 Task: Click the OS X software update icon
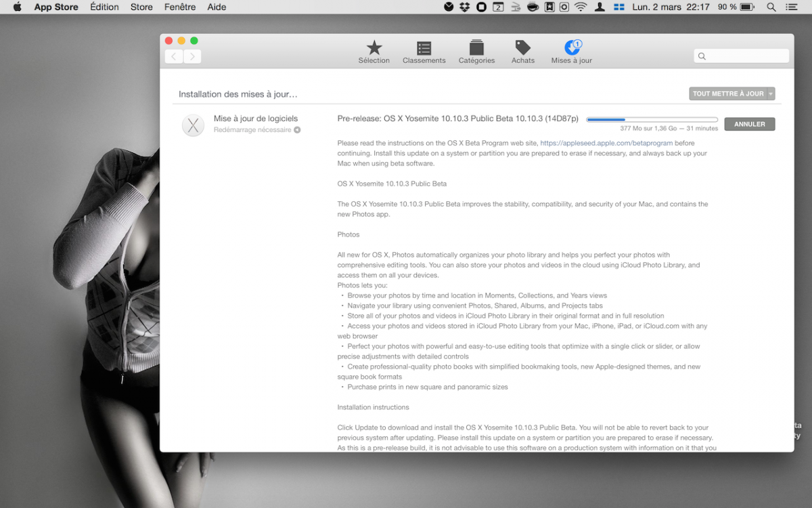[x=194, y=125]
